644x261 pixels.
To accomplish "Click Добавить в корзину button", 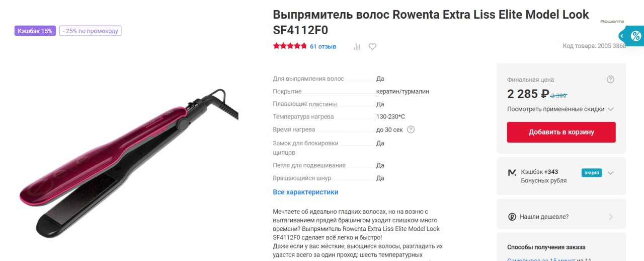I will [561, 133].
